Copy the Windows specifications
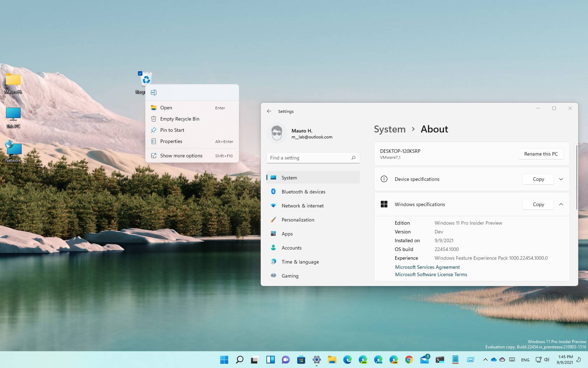 pyautogui.click(x=538, y=204)
